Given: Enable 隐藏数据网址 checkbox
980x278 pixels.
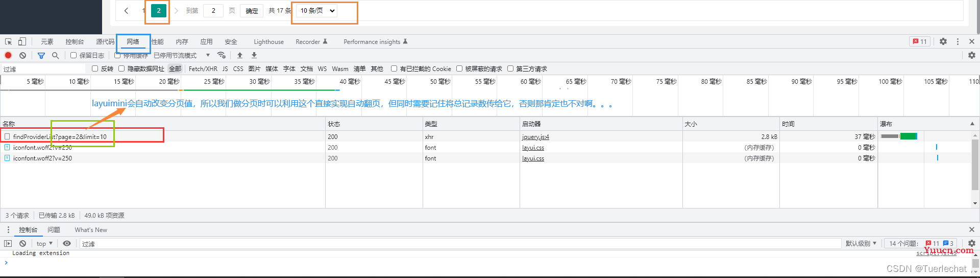Looking at the screenshot, I should point(121,68).
